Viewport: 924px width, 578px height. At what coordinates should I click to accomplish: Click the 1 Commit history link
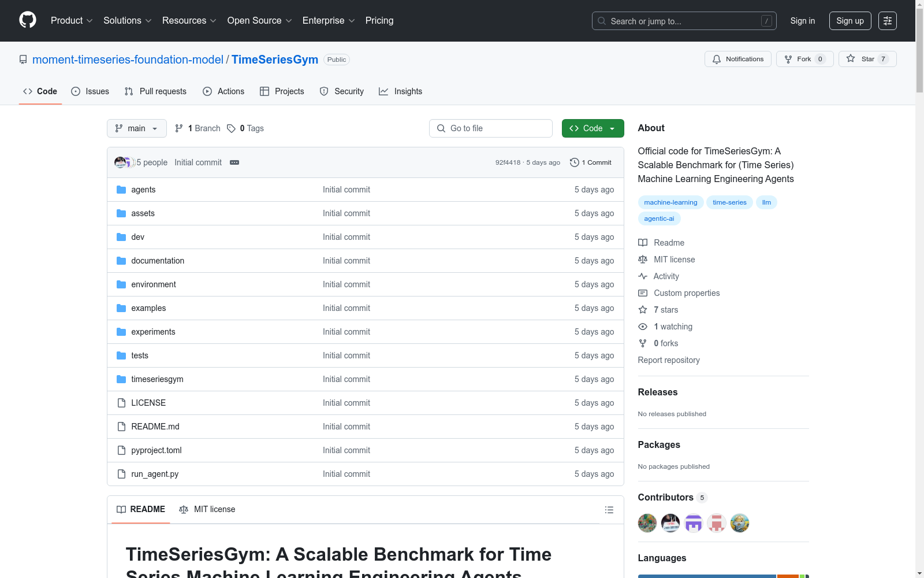tap(591, 162)
